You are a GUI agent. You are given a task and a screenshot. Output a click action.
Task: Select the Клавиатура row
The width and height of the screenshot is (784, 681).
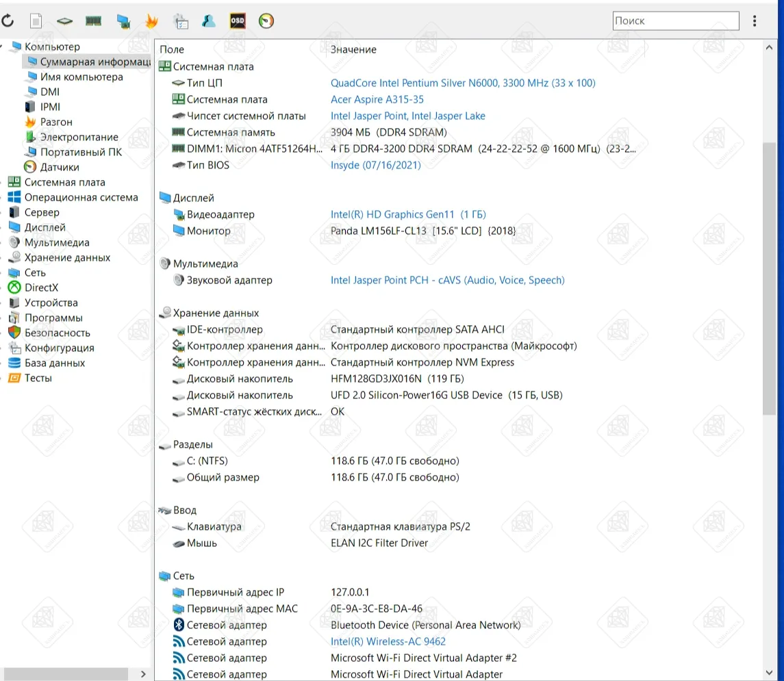321,526
